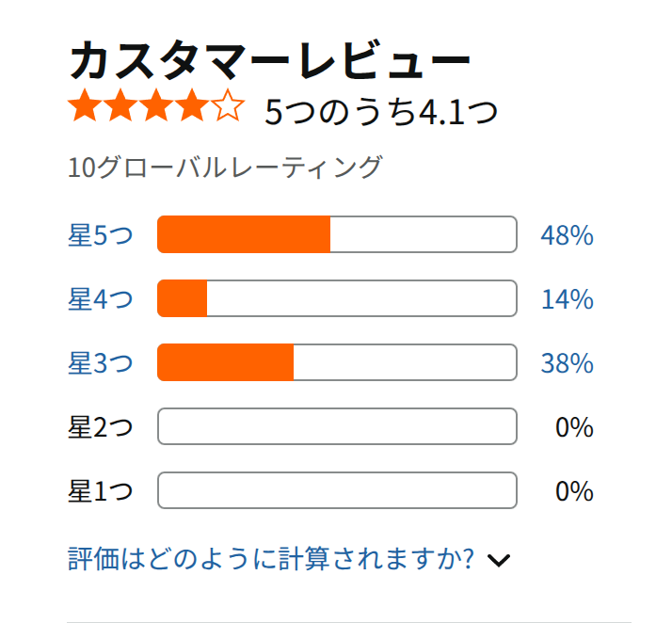672x623 pixels.
Task: Click the empty fifth star outline
Action: pyautogui.click(x=228, y=105)
